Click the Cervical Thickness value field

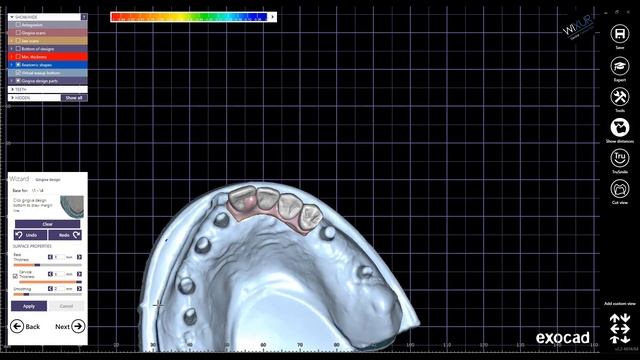coord(59,274)
